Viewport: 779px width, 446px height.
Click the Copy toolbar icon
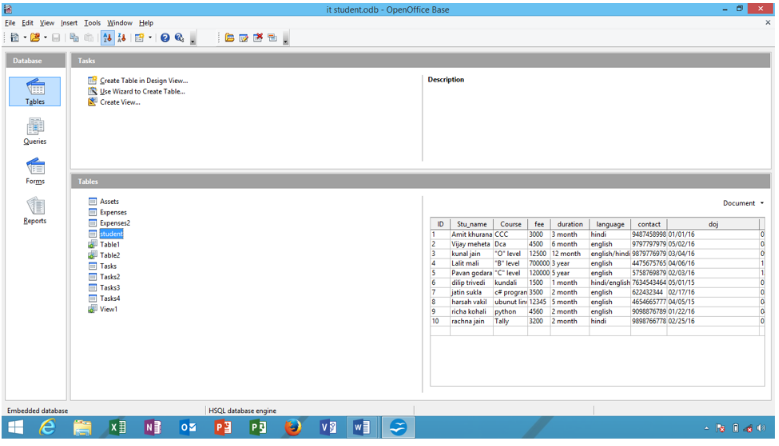point(74,38)
